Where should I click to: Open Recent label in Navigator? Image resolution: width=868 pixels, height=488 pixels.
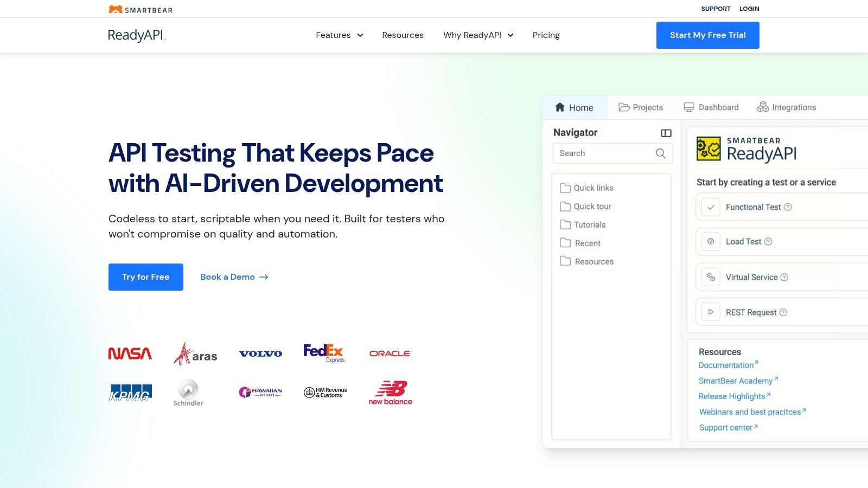[588, 243]
